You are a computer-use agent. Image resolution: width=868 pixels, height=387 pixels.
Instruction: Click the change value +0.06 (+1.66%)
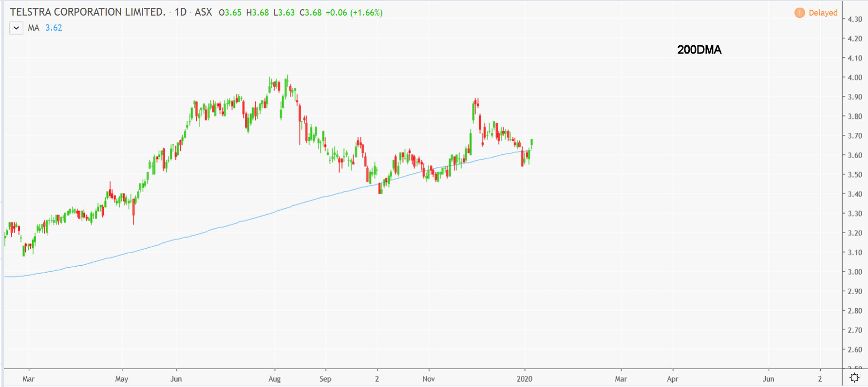click(354, 13)
